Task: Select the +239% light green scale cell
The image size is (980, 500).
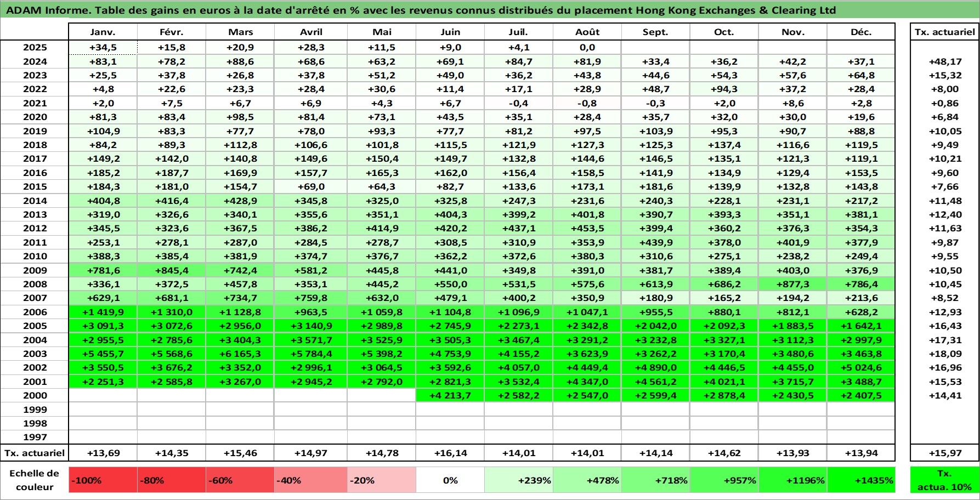Action: click(x=519, y=480)
